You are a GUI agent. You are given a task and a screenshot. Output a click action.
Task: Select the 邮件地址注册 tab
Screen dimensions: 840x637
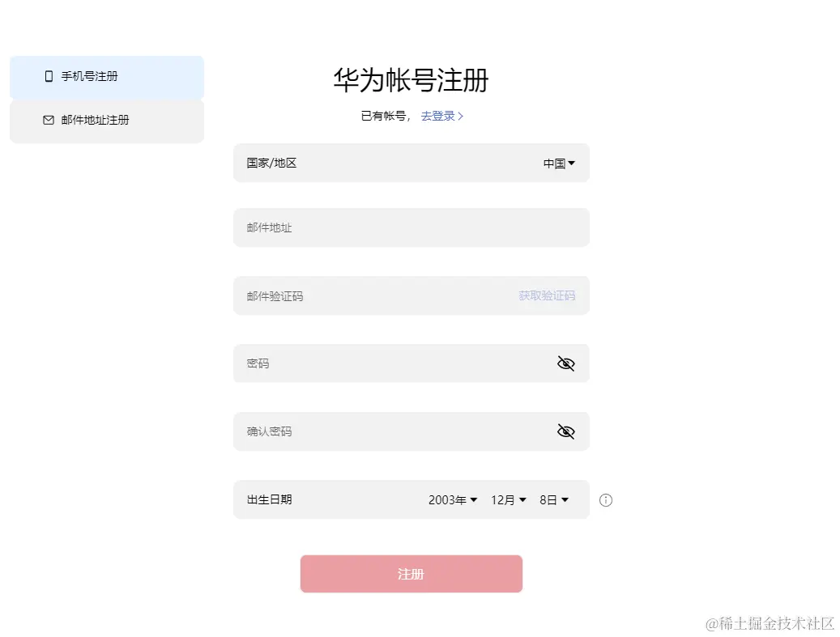107,121
